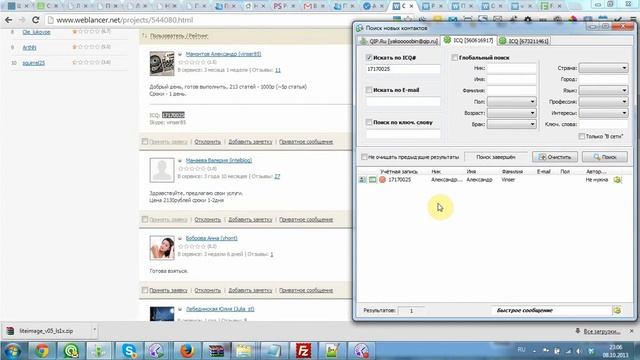This screenshot has width=640, height=360.
Task: Open the liteimage_v05_ls1x.zip download
Action: point(46,331)
